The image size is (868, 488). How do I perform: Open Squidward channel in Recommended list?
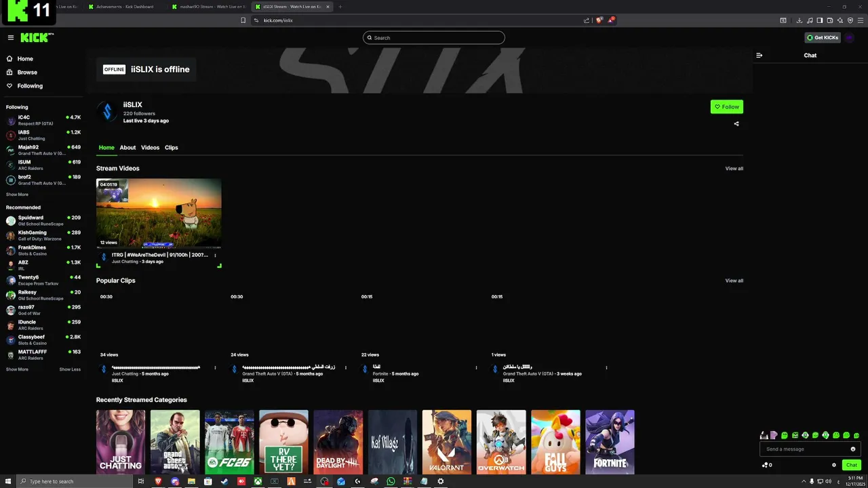coord(43,221)
